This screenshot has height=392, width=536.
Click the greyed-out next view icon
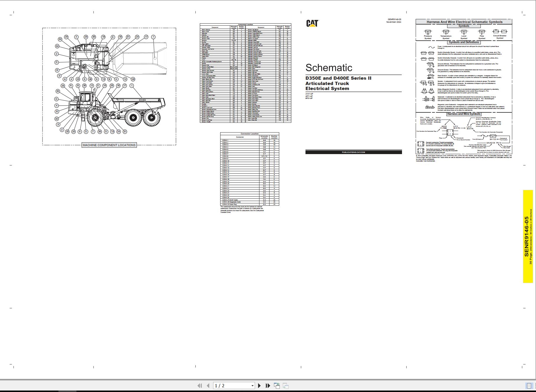coord(285,386)
